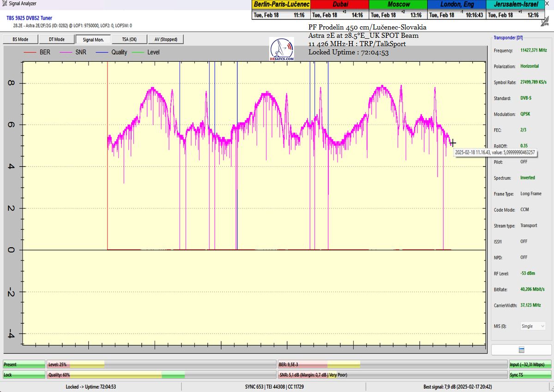The image size is (554, 392).
Task: Switch to the DT Mode tab
Action: [56, 40]
